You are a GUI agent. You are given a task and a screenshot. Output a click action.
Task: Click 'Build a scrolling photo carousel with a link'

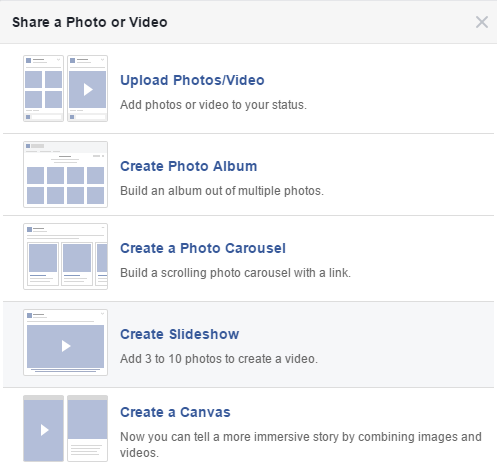point(235,273)
